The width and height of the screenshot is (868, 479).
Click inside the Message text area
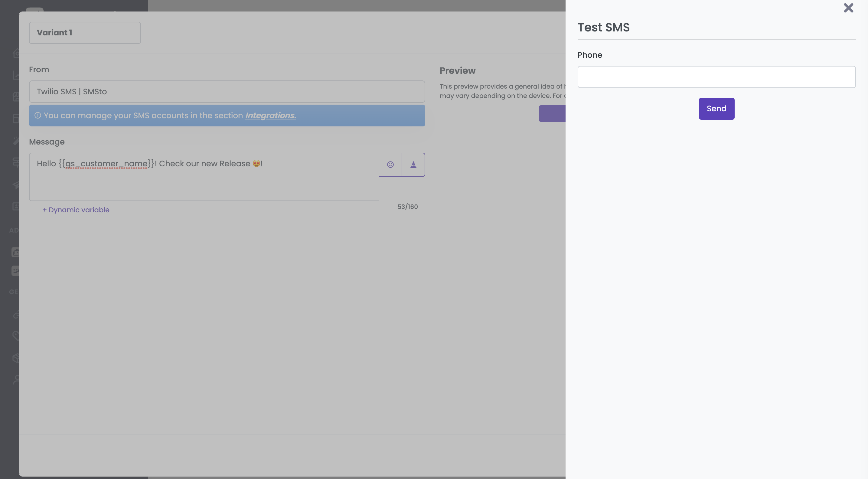[204, 182]
